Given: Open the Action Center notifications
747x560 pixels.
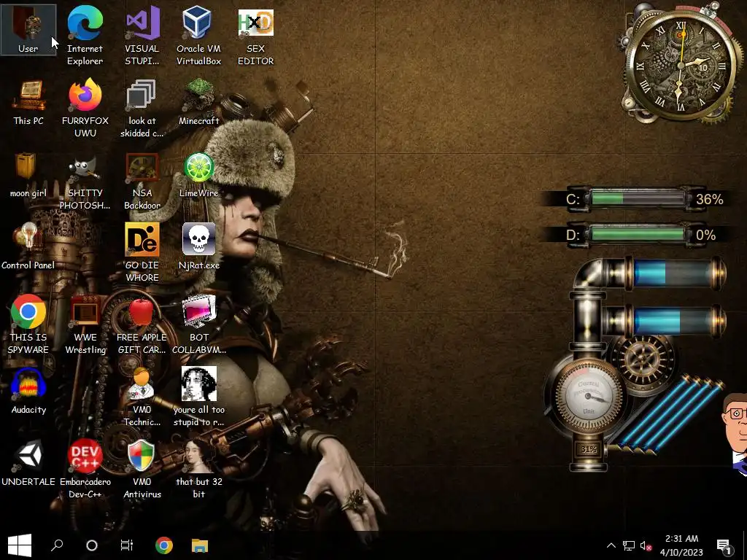Looking at the screenshot, I should 724,545.
